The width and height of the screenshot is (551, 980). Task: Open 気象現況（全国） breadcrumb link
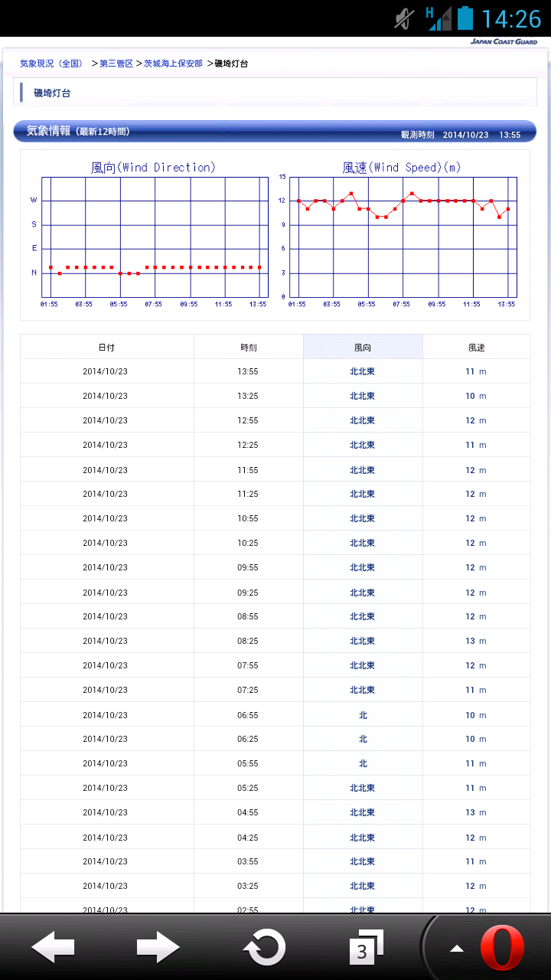[x=51, y=64]
